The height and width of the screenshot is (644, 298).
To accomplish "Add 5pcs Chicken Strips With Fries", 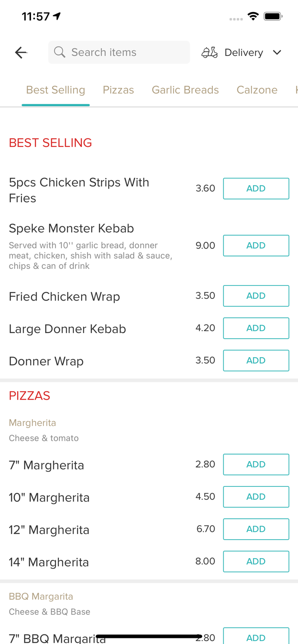I will point(256,188).
